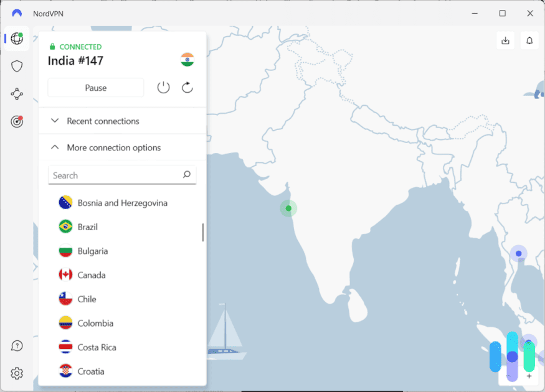Click the search magnifier in the search box
This screenshot has width=545, height=392.
pyautogui.click(x=186, y=175)
